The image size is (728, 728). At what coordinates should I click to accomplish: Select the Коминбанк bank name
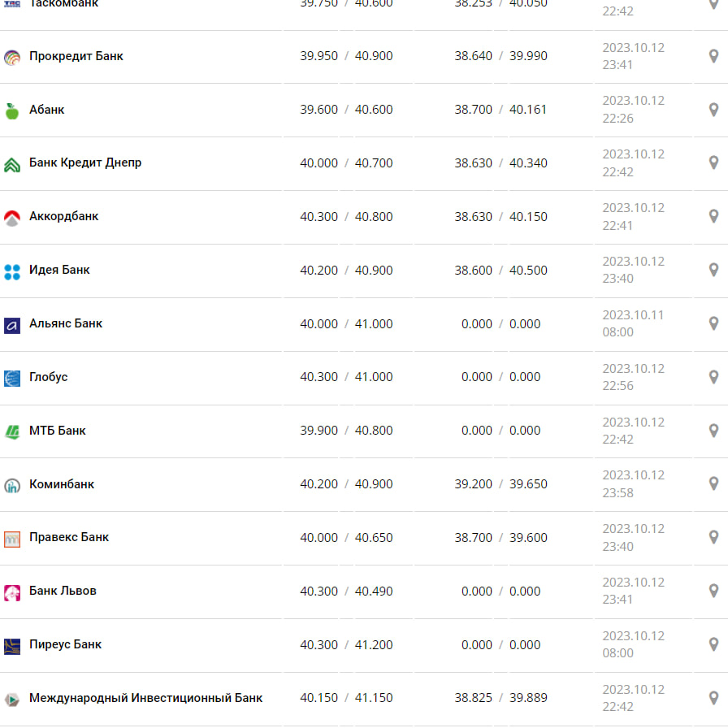62,484
